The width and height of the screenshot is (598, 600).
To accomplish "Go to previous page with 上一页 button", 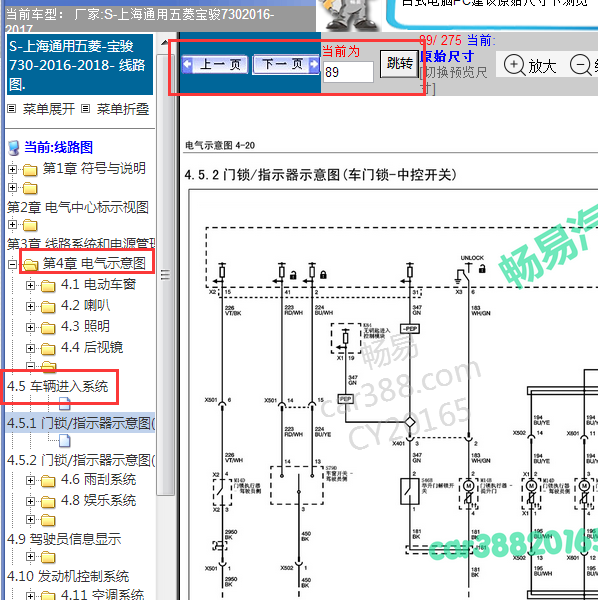I will click(215, 64).
